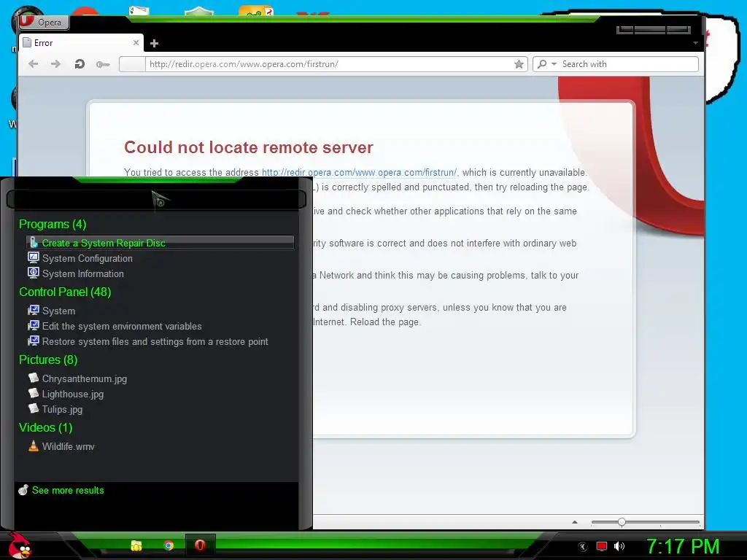
Task: Expand the Programs (4) group header
Action: click(x=53, y=225)
